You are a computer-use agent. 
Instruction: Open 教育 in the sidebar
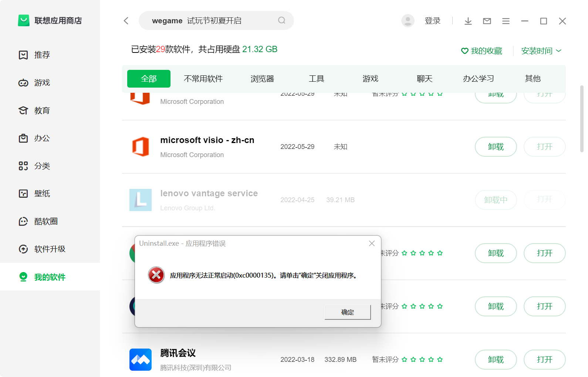pyautogui.click(x=50, y=111)
